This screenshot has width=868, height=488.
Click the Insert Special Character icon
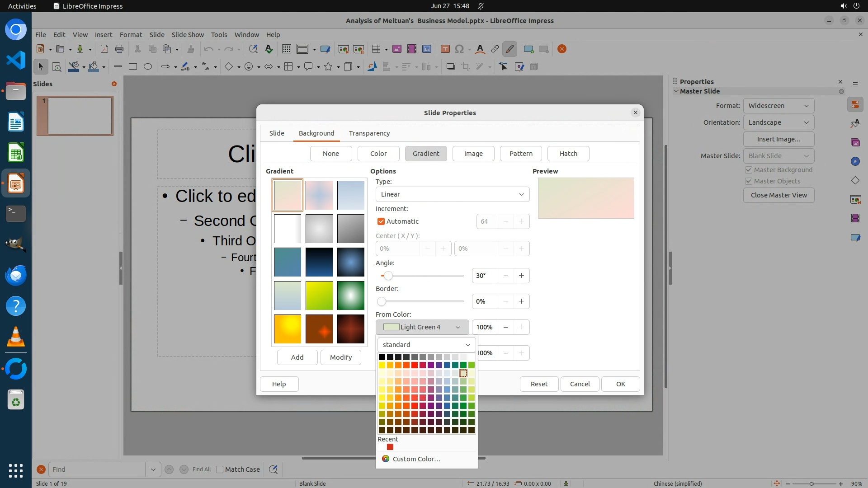(x=459, y=49)
